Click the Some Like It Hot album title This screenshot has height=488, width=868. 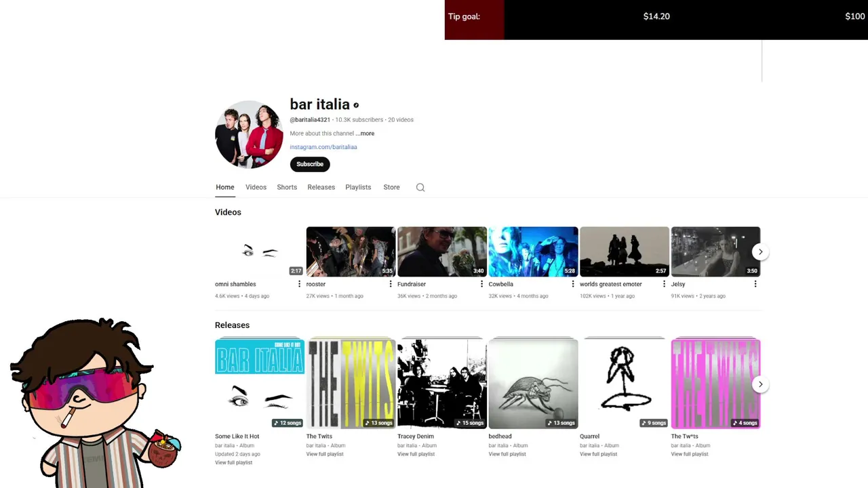[x=237, y=436]
